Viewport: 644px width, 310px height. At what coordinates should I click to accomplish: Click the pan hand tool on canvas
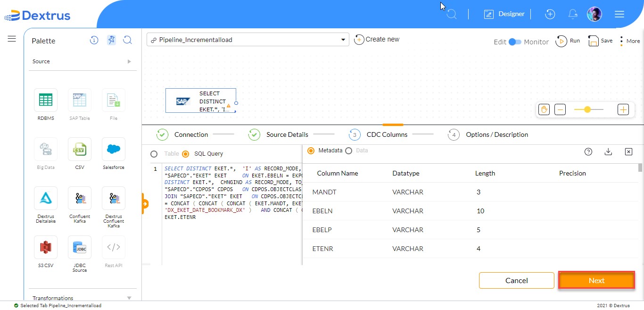(x=544, y=109)
